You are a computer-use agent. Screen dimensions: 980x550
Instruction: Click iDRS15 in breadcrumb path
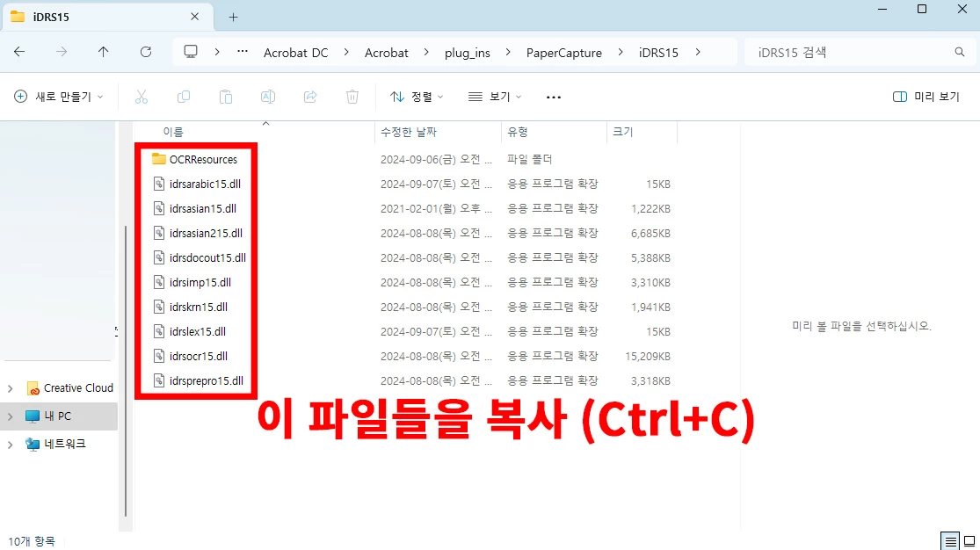point(658,53)
